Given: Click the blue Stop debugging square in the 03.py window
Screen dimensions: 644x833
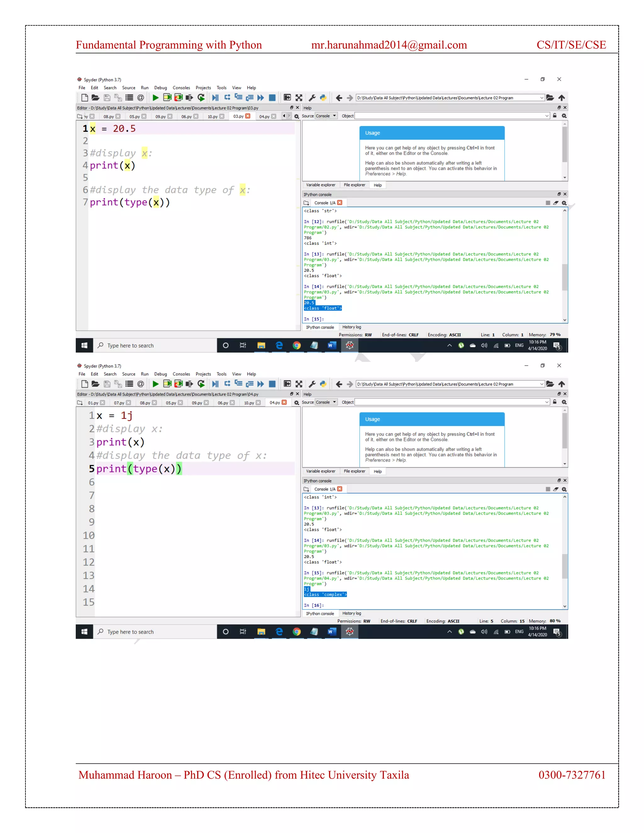Looking at the screenshot, I should point(272,98).
